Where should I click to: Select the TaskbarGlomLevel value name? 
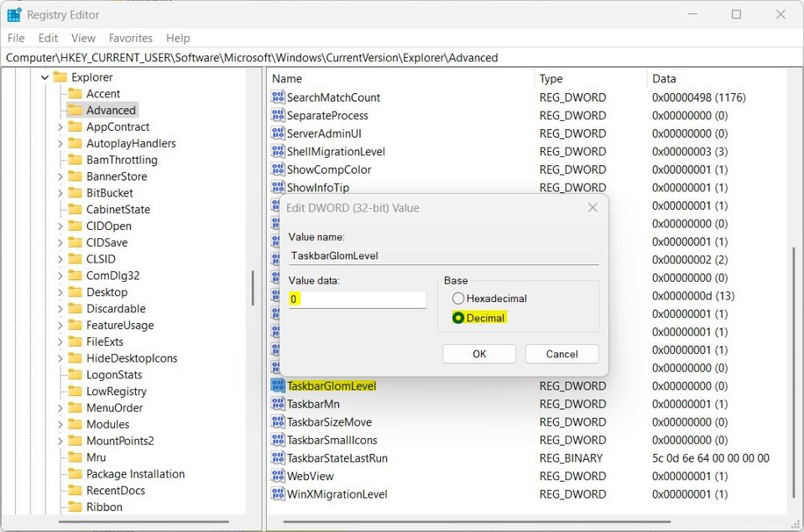click(x=332, y=386)
